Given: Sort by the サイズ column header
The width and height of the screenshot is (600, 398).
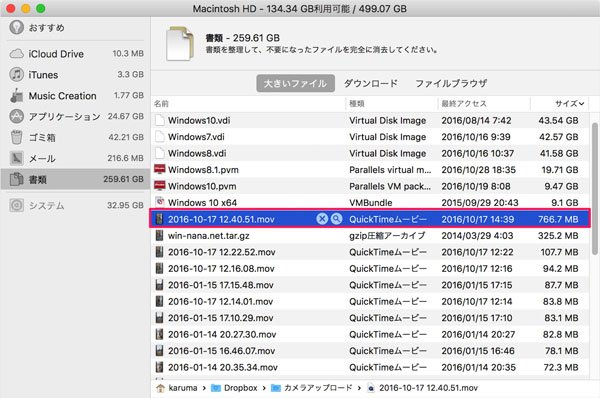Looking at the screenshot, I should (569, 103).
